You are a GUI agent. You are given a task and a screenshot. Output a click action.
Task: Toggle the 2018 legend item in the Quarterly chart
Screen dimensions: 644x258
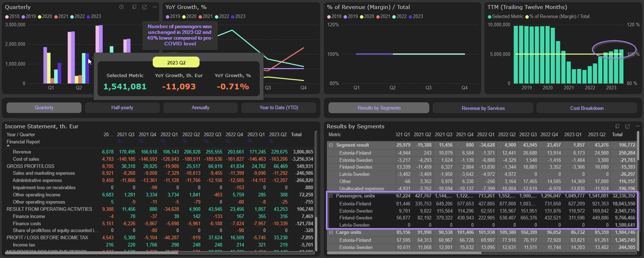click(x=12, y=17)
